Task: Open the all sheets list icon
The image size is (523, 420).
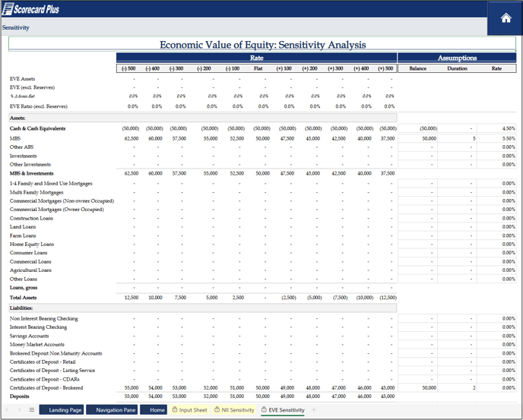Action: pos(32,409)
